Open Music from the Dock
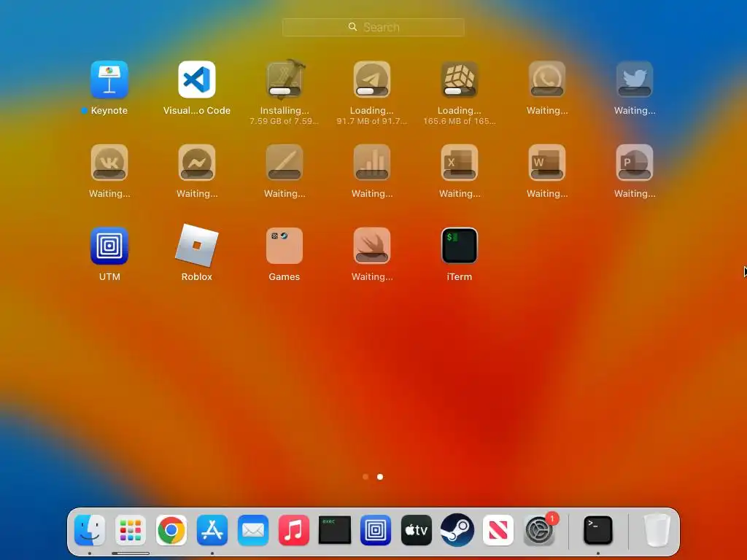Viewport: 747px width, 560px height. pyautogui.click(x=294, y=530)
